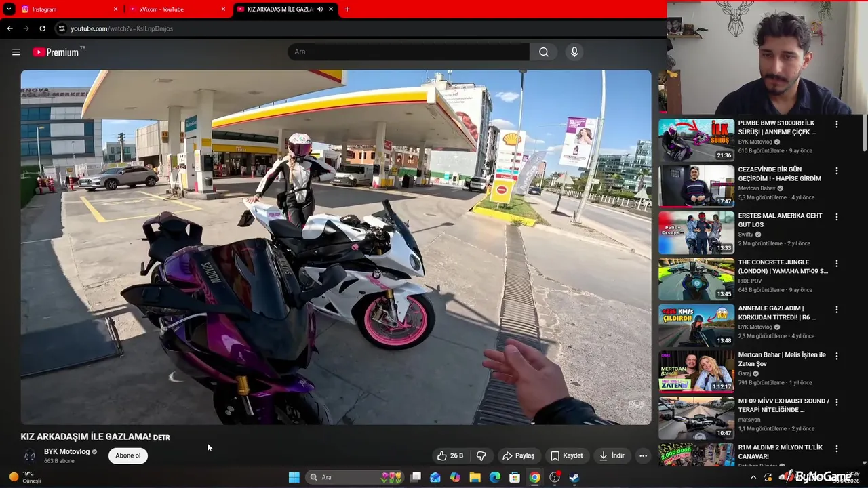Open File Explorer from taskbar
Viewport: 868px width, 488px height.
coord(475,477)
